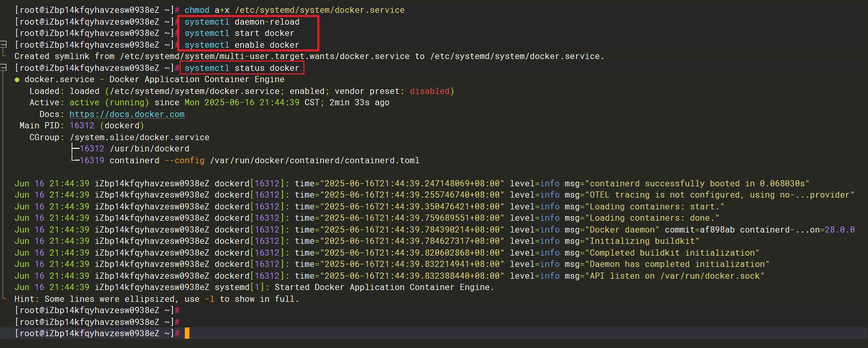Collapse fold marker beside systemctl enable docker line
This screenshot has width=868, height=348.
click(3, 45)
